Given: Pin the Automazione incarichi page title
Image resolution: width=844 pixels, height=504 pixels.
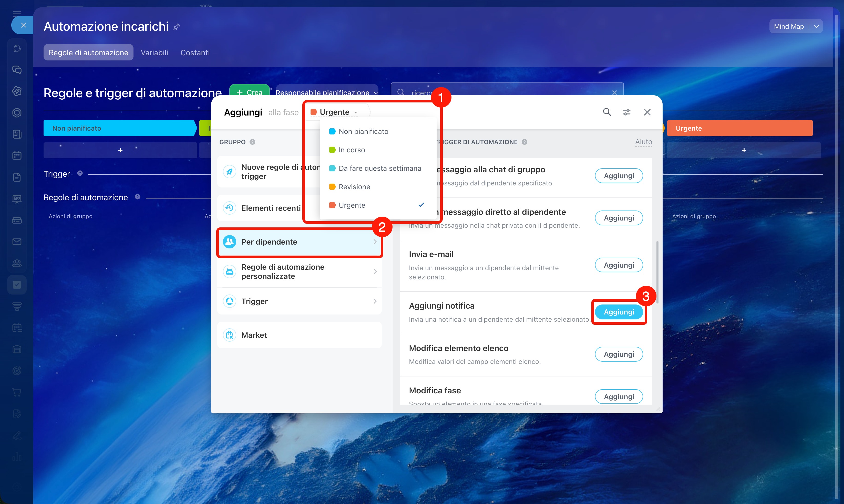Looking at the screenshot, I should point(176,27).
